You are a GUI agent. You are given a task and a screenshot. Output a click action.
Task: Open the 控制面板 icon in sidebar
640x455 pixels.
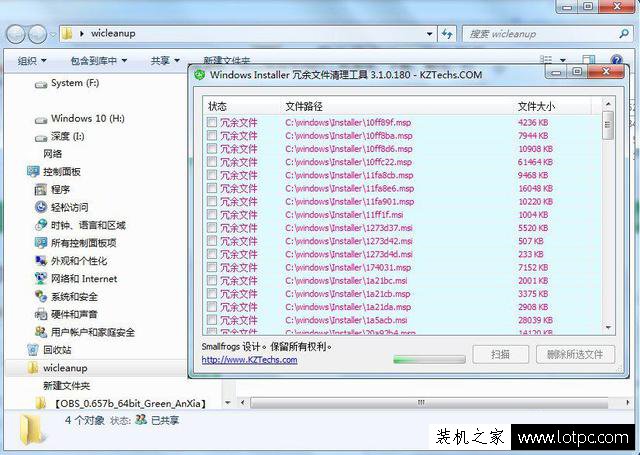click(33, 171)
